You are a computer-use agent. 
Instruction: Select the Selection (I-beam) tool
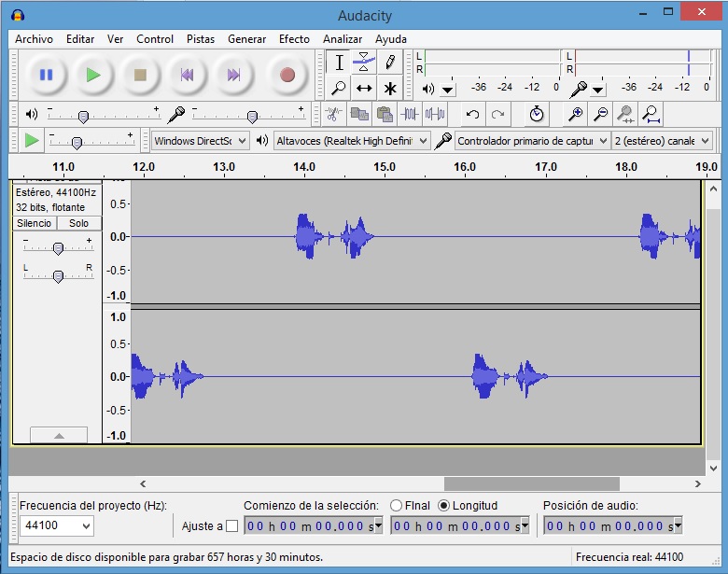(339, 63)
